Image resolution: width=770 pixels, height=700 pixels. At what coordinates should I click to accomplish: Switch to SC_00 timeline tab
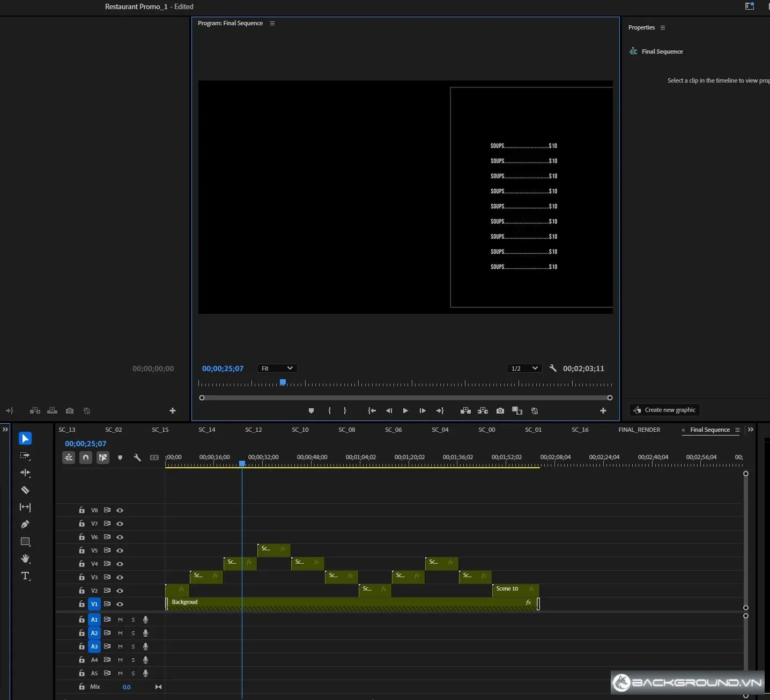tap(487, 430)
